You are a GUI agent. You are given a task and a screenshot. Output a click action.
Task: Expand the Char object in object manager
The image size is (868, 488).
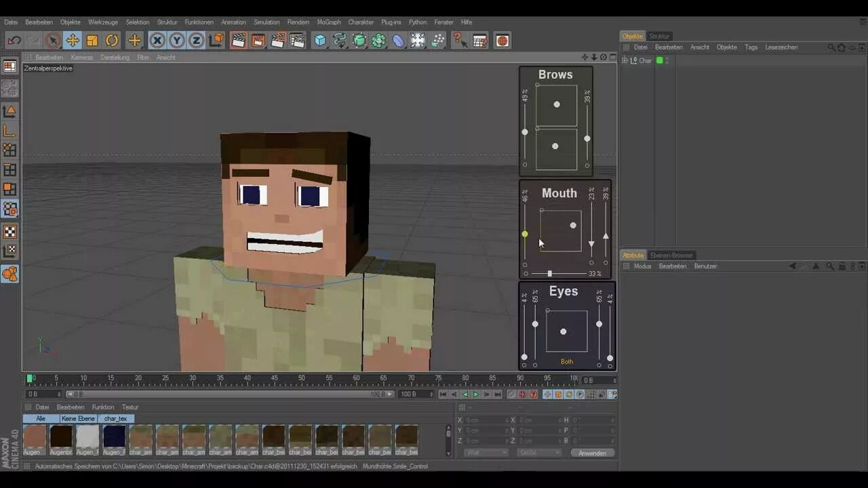coord(625,60)
